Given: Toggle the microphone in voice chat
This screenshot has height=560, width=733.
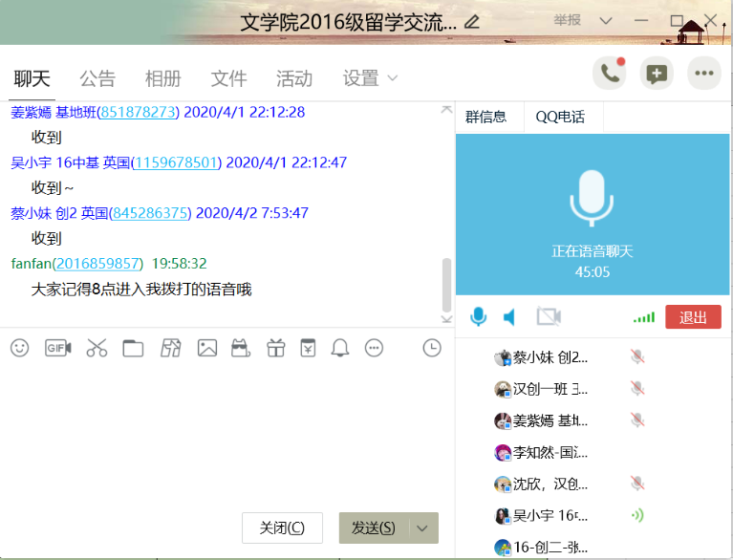Looking at the screenshot, I should [478, 317].
